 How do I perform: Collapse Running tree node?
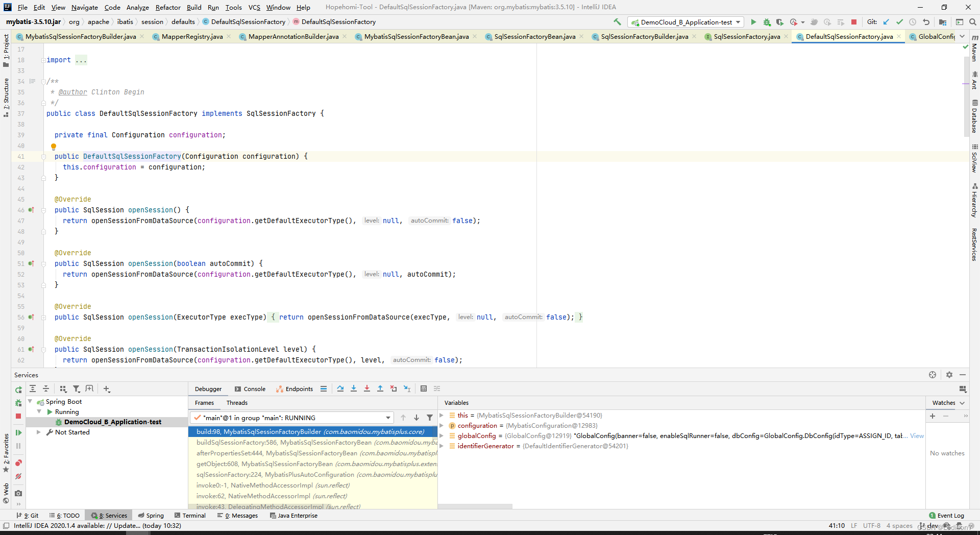39,412
